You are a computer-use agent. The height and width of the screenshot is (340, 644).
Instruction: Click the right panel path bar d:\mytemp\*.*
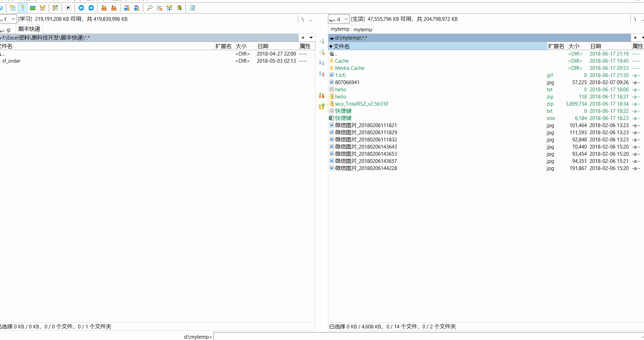click(x=480, y=38)
